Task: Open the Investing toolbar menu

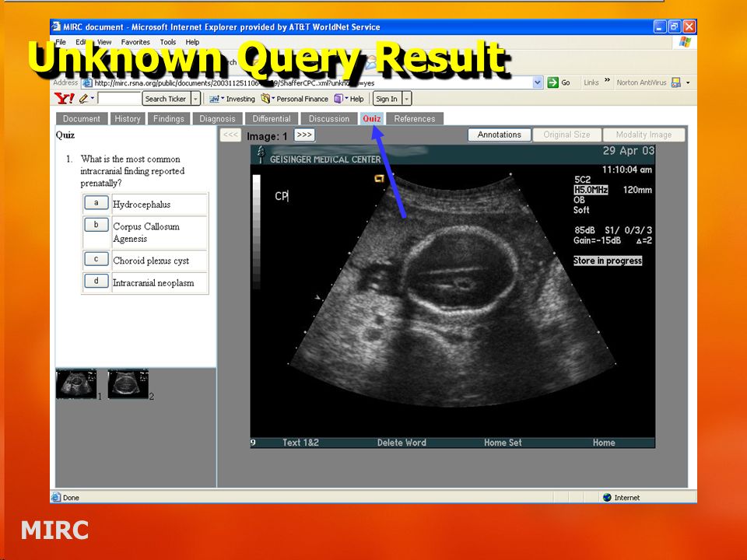Action: click(x=233, y=99)
